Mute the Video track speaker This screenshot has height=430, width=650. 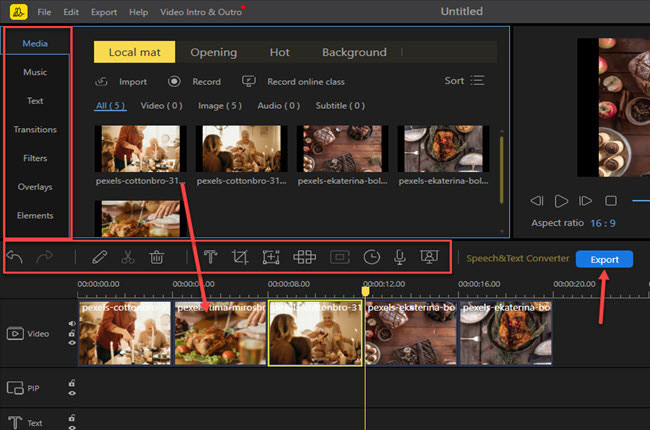(72, 324)
